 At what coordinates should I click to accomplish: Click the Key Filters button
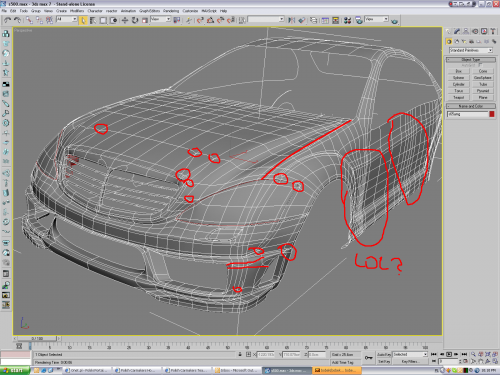click(x=410, y=361)
